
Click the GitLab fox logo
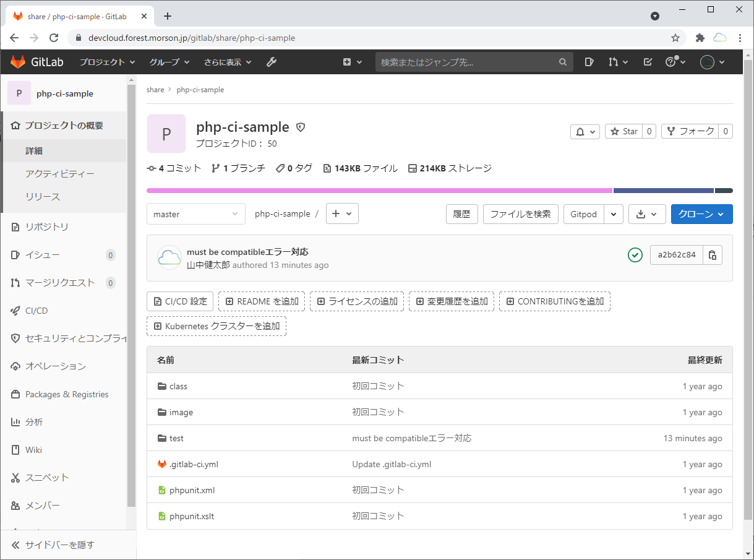(18, 62)
